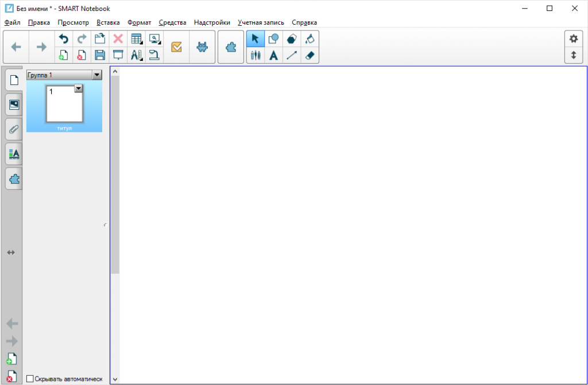
Task: Open the 'Файл' menu
Action: (12, 22)
